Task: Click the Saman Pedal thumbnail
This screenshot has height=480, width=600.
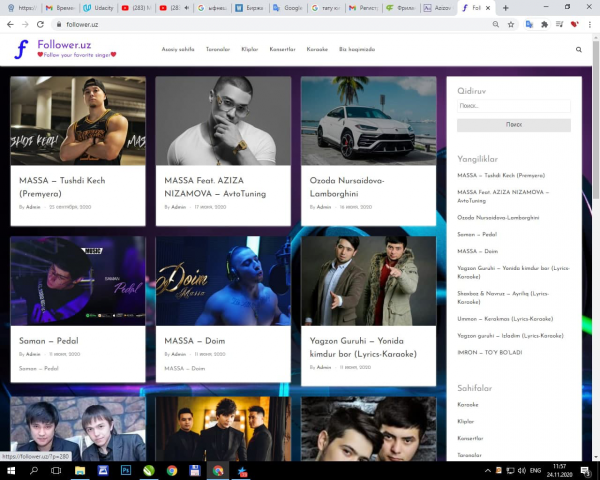Action: tap(78, 281)
